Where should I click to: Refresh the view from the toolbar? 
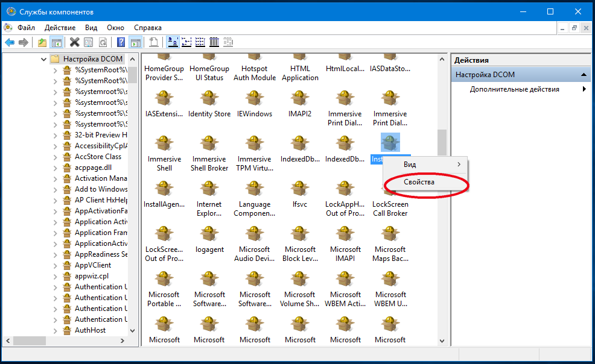click(103, 42)
